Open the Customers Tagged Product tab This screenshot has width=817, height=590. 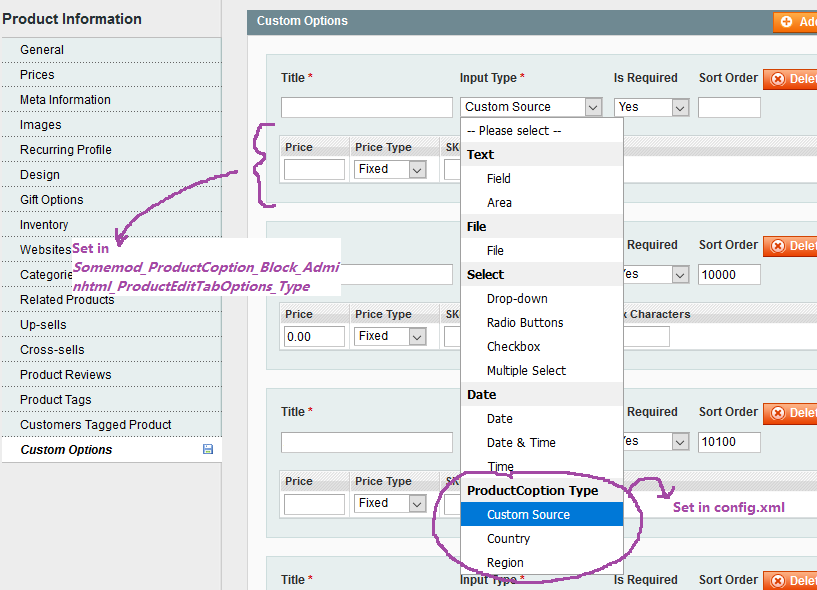[x=96, y=425]
